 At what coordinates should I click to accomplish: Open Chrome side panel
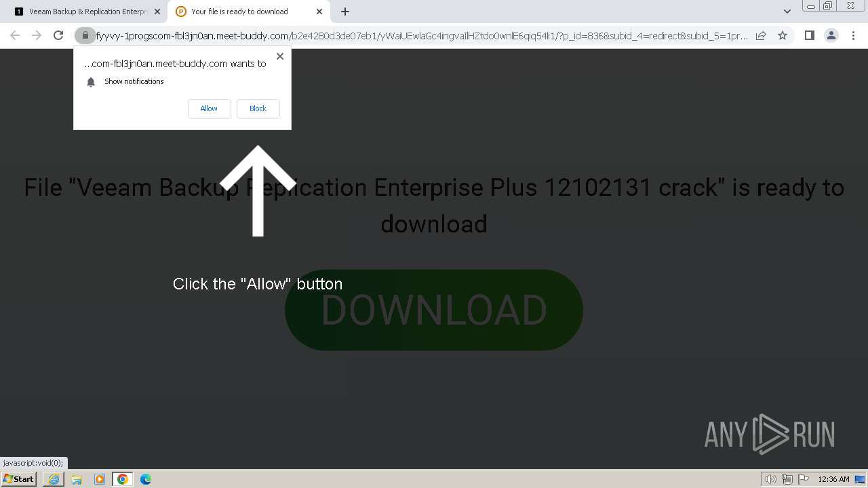pyautogui.click(x=809, y=35)
